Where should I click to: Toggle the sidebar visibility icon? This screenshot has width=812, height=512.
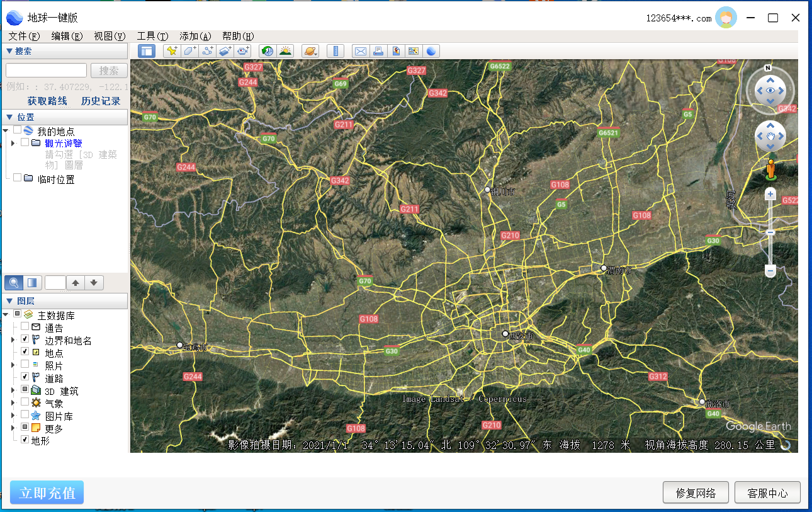click(146, 51)
